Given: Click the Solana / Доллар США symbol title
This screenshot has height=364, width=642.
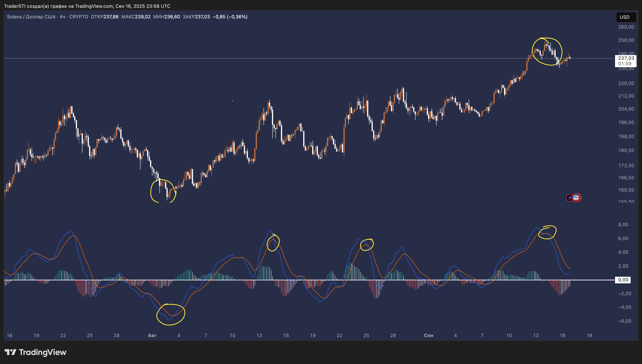Looking at the screenshot, I should point(31,17).
